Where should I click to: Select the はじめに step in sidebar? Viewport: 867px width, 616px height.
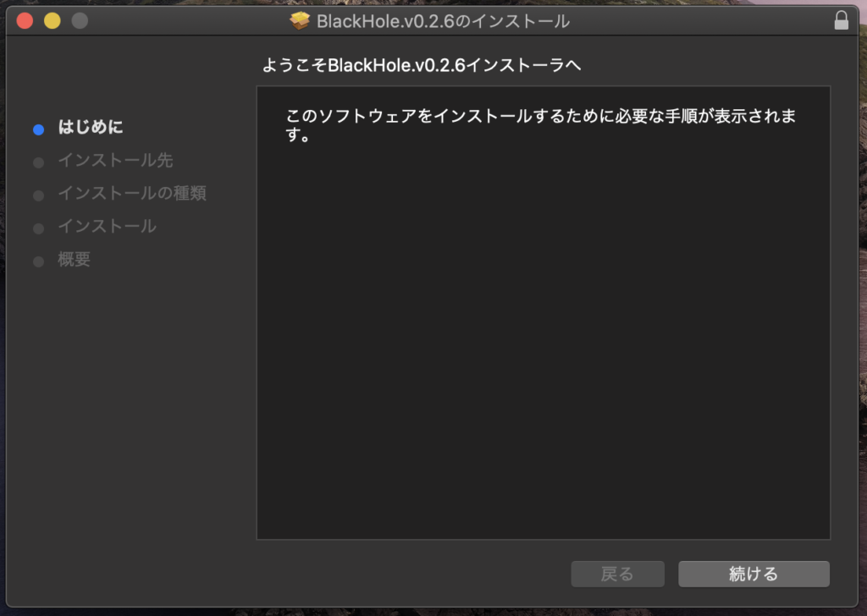(91, 127)
